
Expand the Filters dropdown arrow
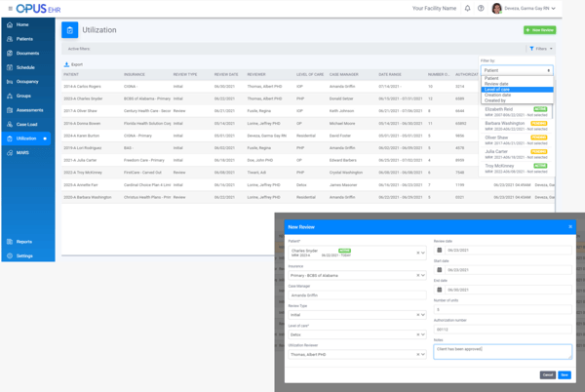(551, 49)
